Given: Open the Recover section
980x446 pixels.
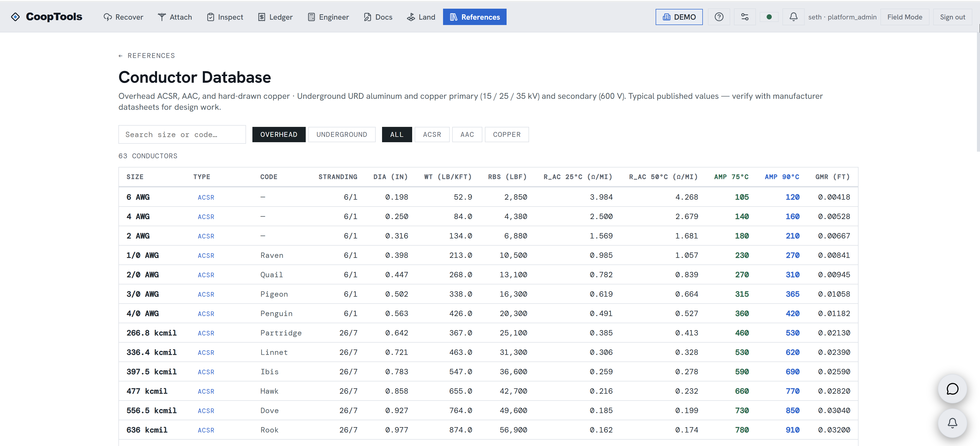Looking at the screenshot, I should point(123,17).
